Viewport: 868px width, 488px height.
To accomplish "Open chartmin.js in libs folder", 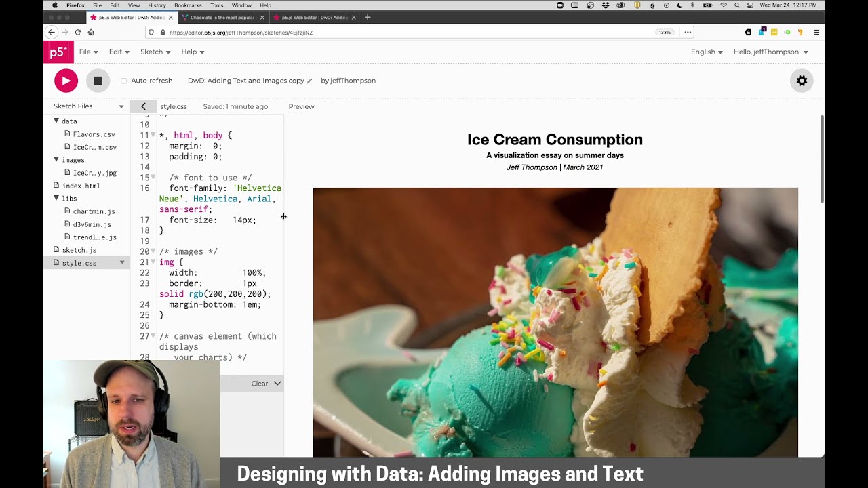I will (x=94, y=211).
